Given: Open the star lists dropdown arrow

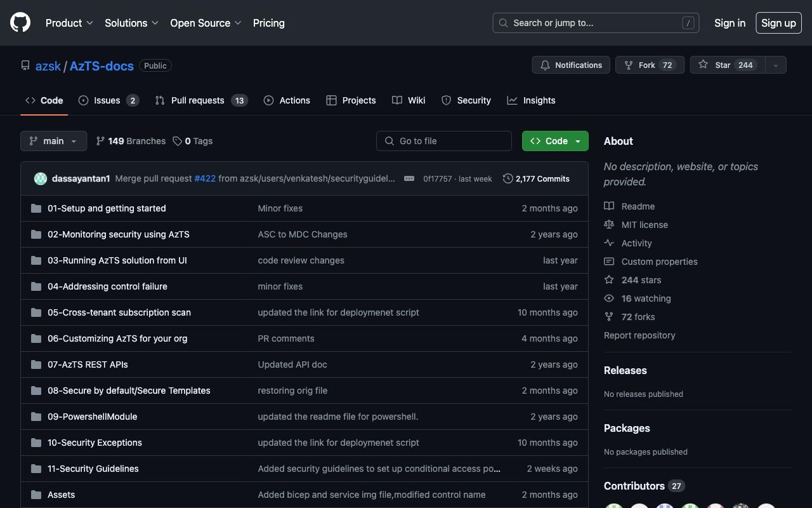Looking at the screenshot, I should pos(775,65).
